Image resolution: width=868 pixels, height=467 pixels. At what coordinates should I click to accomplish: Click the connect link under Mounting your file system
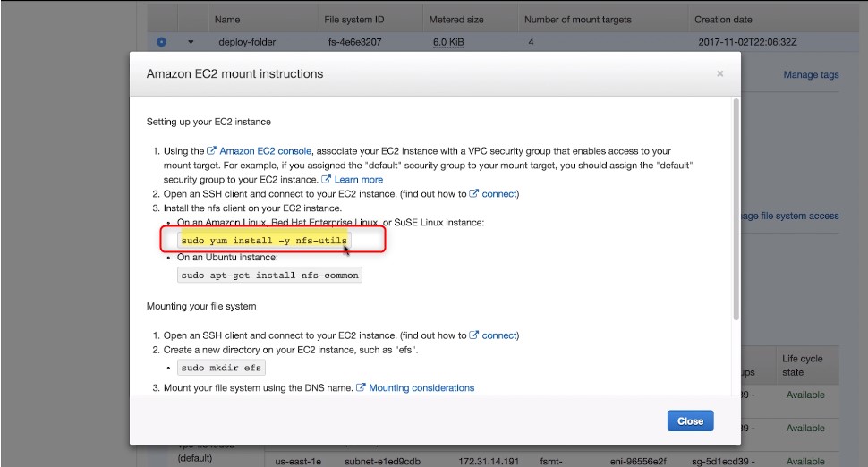click(x=498, y=335)
